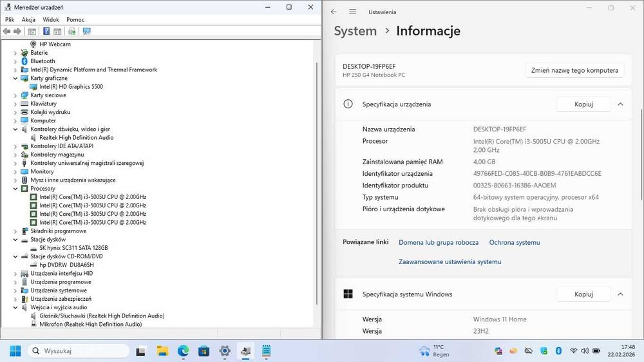Select Intel(R) HD Graphics 5500 device
The height and width of the screenshot is (362, 644).
pyautogui.click(x=71, y=87)
